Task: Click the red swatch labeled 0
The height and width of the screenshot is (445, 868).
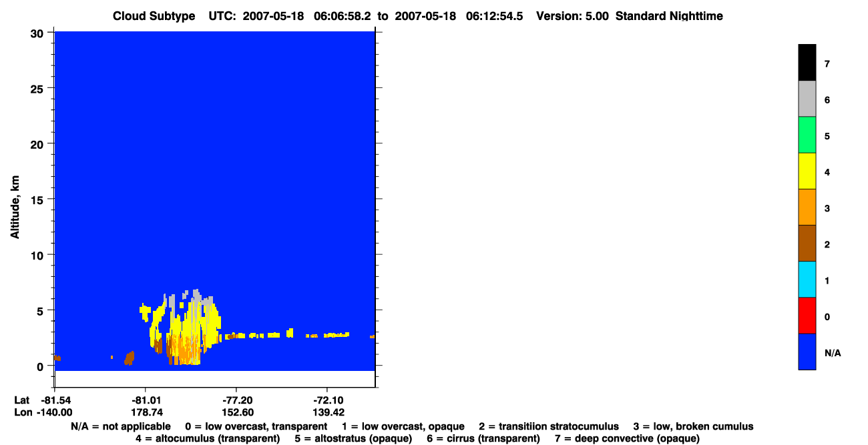Action: click(807, 315)
